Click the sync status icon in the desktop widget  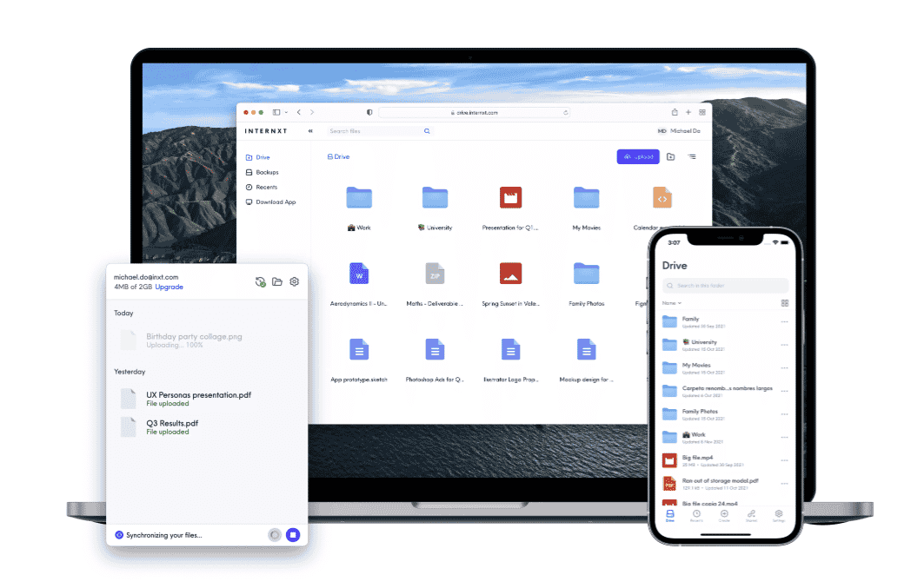pyautogui.click(x=261, y=281)
